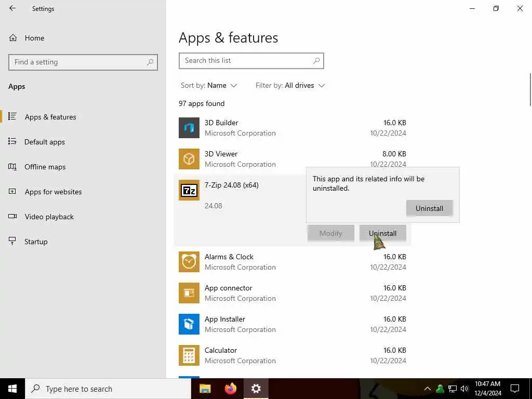
Task: Open File Explorer from taskbar
Action: [x=205, y=389]
